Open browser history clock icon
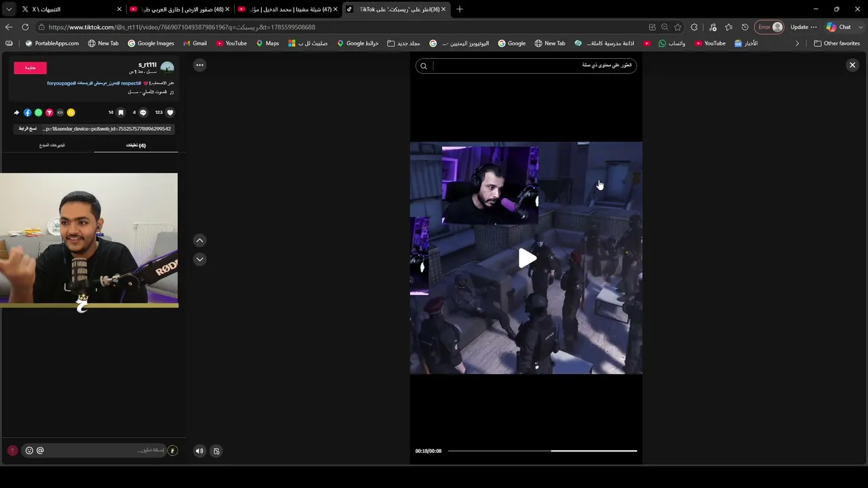868x488 pixels. pyautogui.click(x=745, y=27)
